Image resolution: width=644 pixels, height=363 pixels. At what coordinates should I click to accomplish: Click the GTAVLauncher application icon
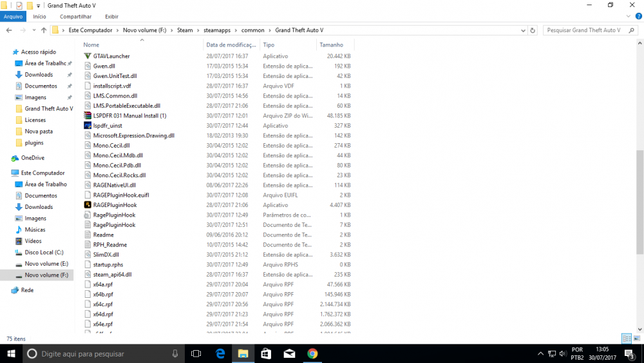click(x=88, y=56)
